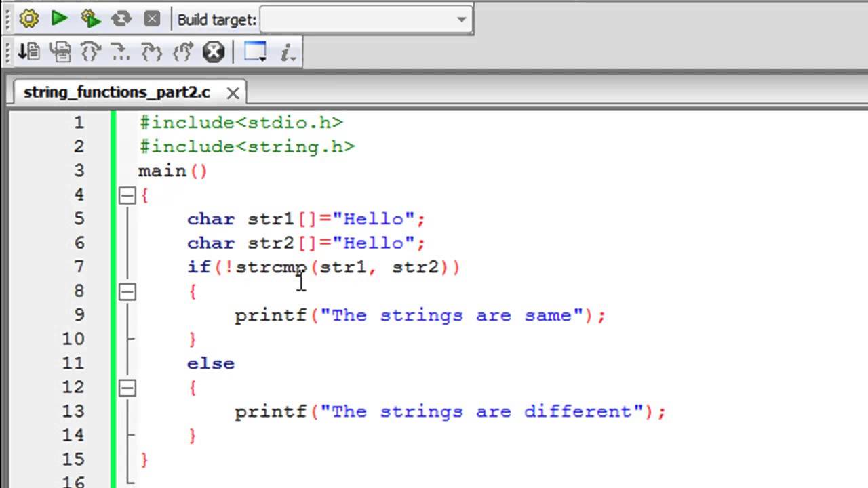868x488 pixels.
Task: Click on the else keyword
Action: tap(211, 363)
